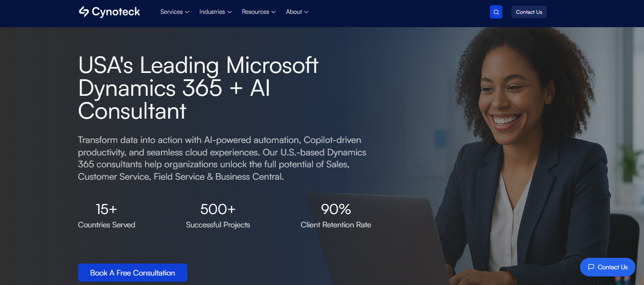The image size is (644, 285).
Task: Select the About menu label
Action: click(x=294, y=12)
